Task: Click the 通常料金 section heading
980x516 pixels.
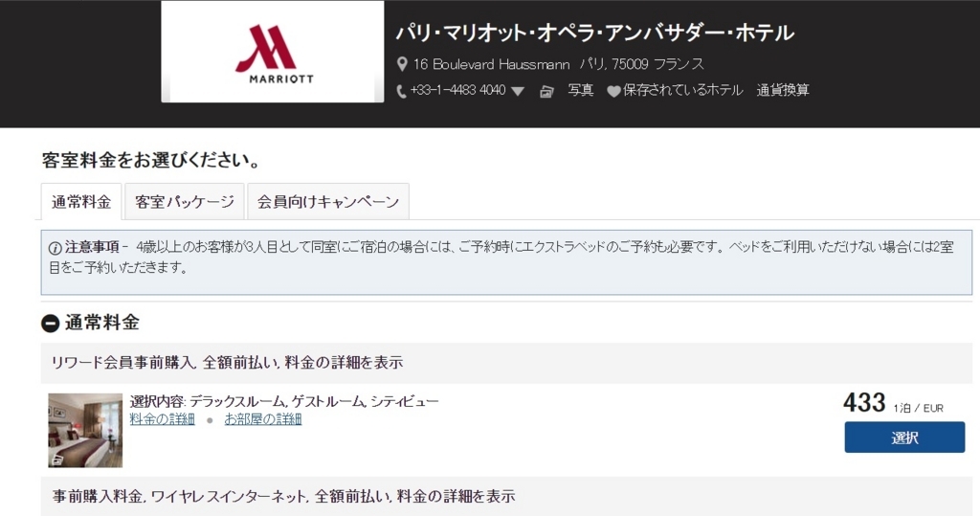Action: pyautogui.click(x=101, y=323)
